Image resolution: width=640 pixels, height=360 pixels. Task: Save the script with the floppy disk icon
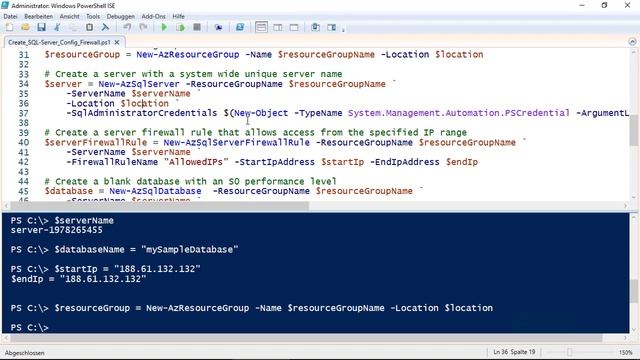pyautogui.click(x=41, y=27)
